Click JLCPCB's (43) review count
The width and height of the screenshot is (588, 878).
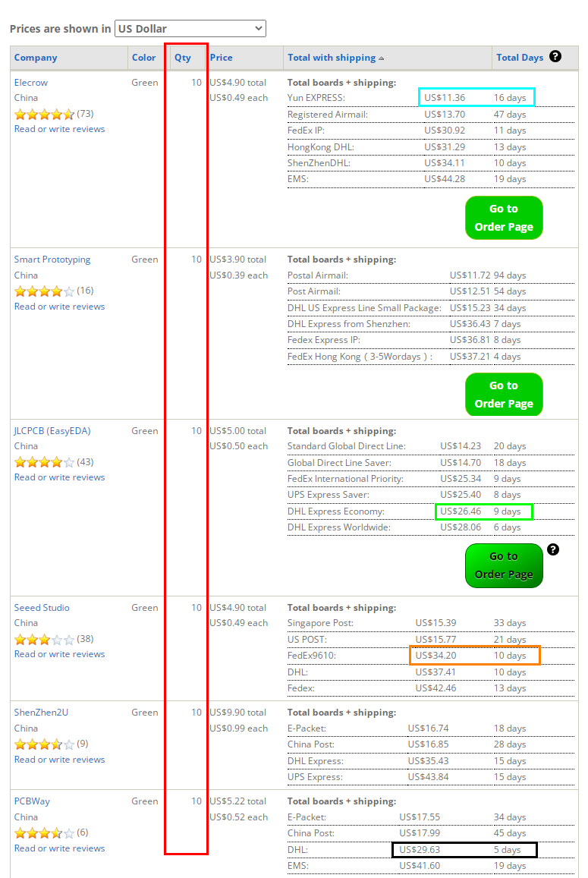85,462
